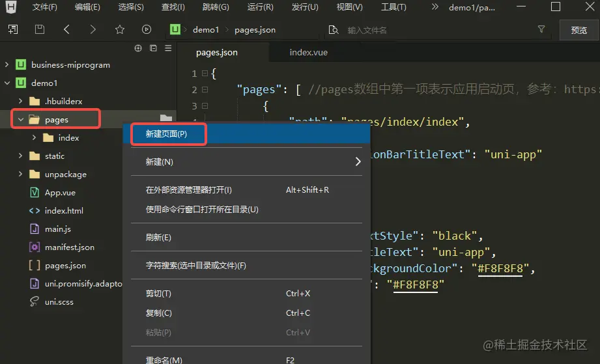Open the 文件(F) menu

(45, 7)
